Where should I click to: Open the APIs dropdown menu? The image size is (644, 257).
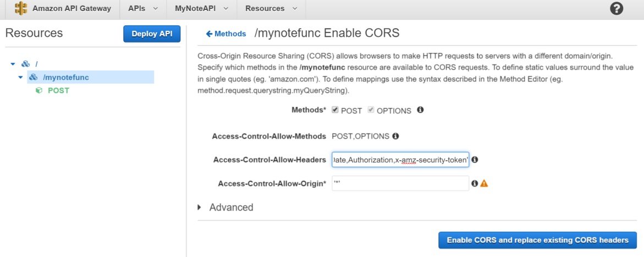point(143,8)
